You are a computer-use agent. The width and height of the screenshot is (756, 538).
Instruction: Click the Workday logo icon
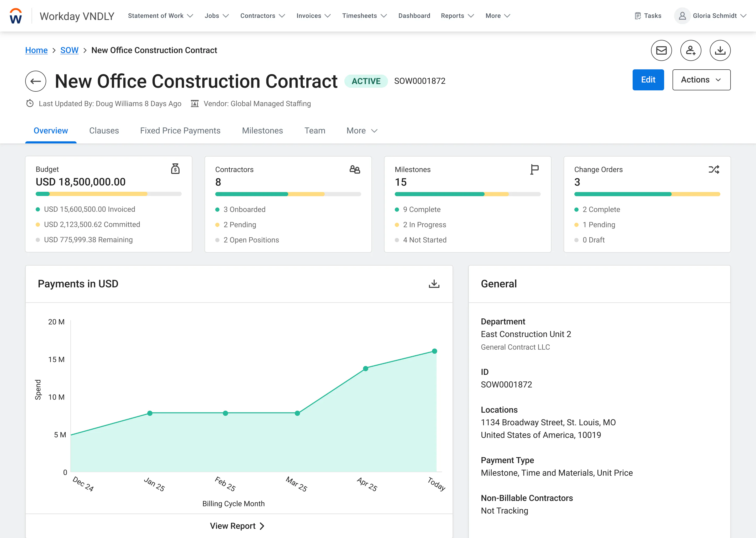(x=15, y=15)
